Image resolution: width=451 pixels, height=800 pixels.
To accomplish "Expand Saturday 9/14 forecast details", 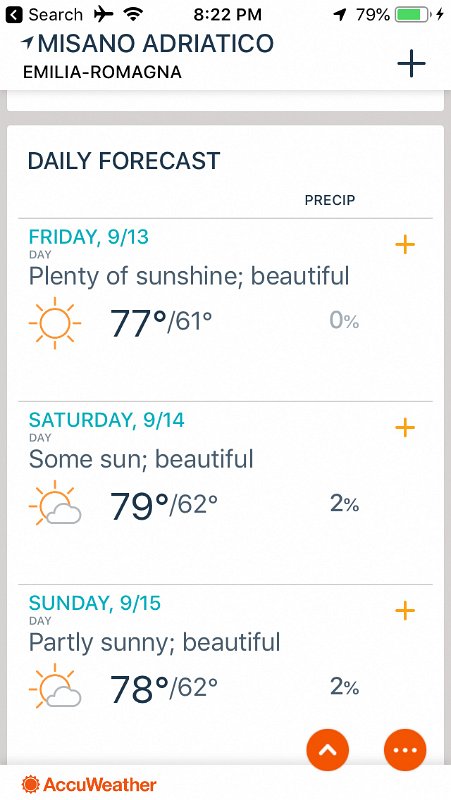I will point(405,428).
